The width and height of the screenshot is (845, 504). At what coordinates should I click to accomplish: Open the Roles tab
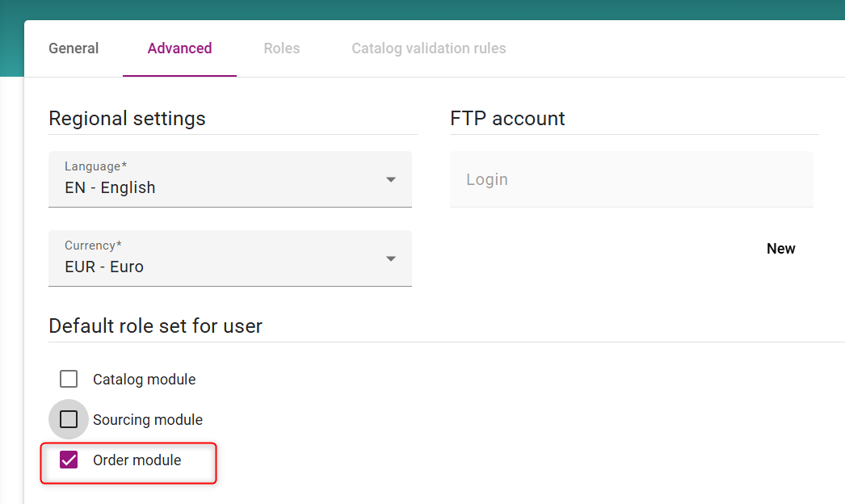tap(281, 48)
